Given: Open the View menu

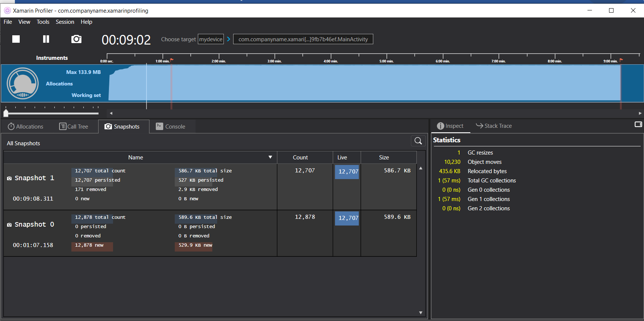Looking at the screenshot, I should pyautogui.click(x=24, y=22).
